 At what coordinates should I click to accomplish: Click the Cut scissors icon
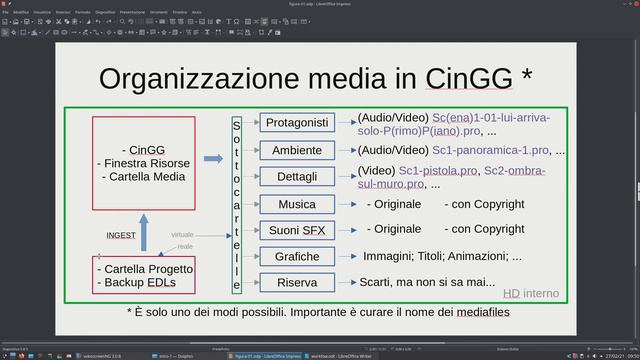pyautogui.click(x=58, y=22)
